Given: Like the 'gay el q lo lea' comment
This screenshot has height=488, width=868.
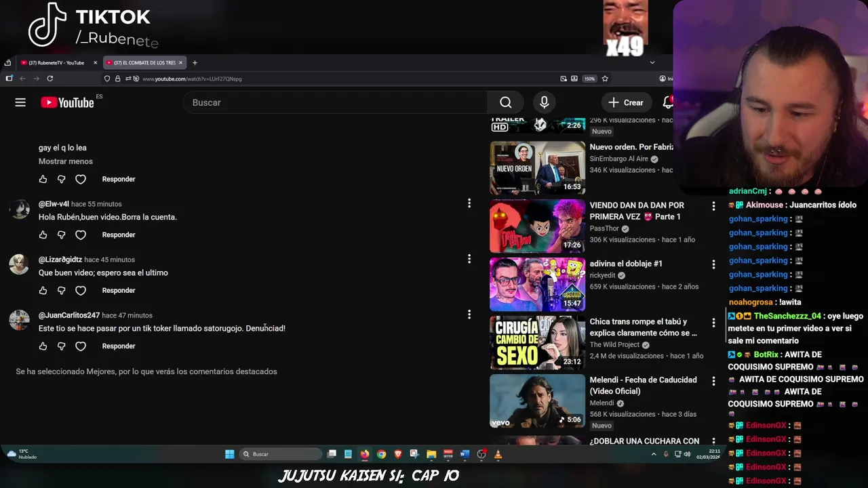Looking at the screenshot, I should (43, 179).
